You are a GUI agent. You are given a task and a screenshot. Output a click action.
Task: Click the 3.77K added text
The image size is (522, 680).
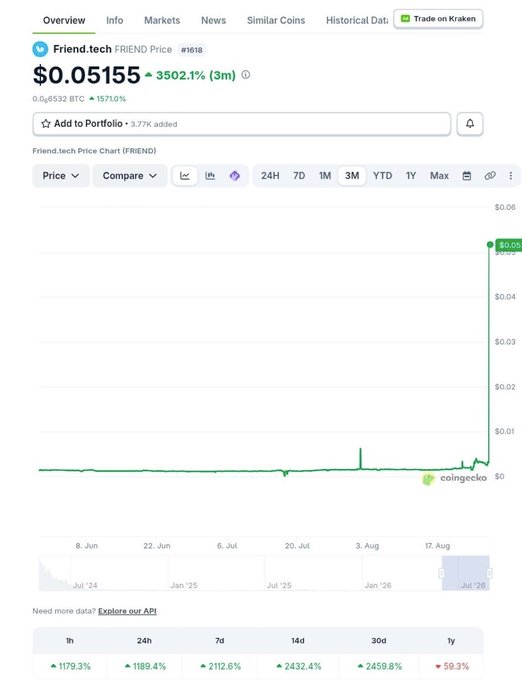[x=154, y=124]
